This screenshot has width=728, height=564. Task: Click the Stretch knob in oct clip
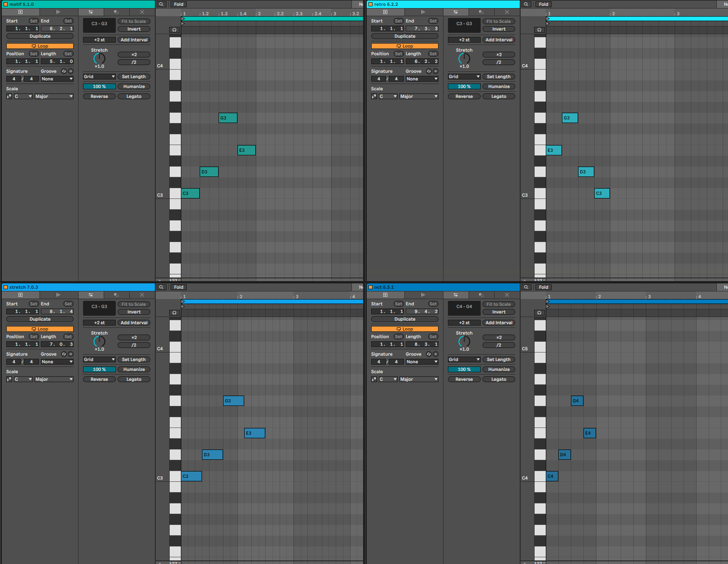pyautogui.click(x=464, y=341)
